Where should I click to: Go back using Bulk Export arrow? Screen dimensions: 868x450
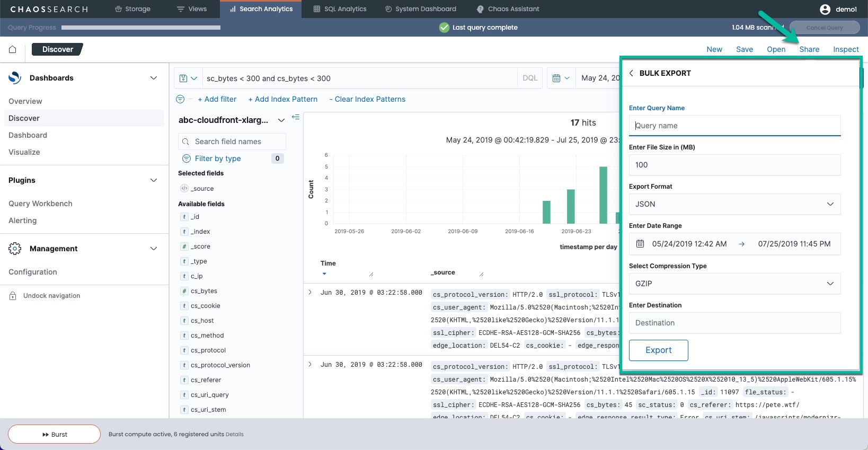click(631, 73)
